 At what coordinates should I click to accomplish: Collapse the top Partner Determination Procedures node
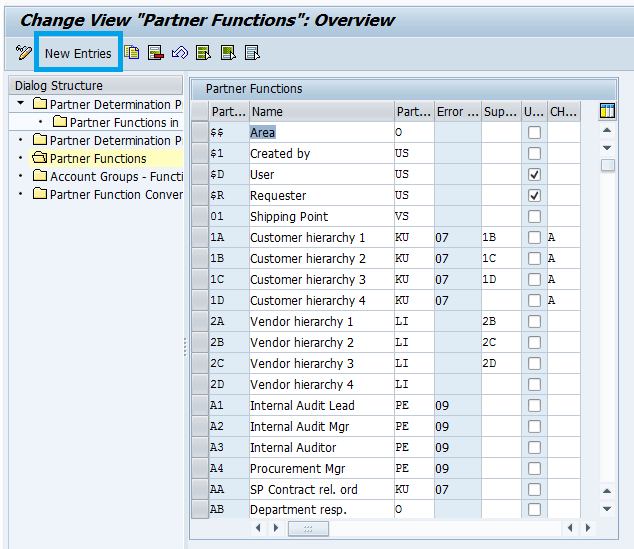pyautogui.click(x=20, y=104)
